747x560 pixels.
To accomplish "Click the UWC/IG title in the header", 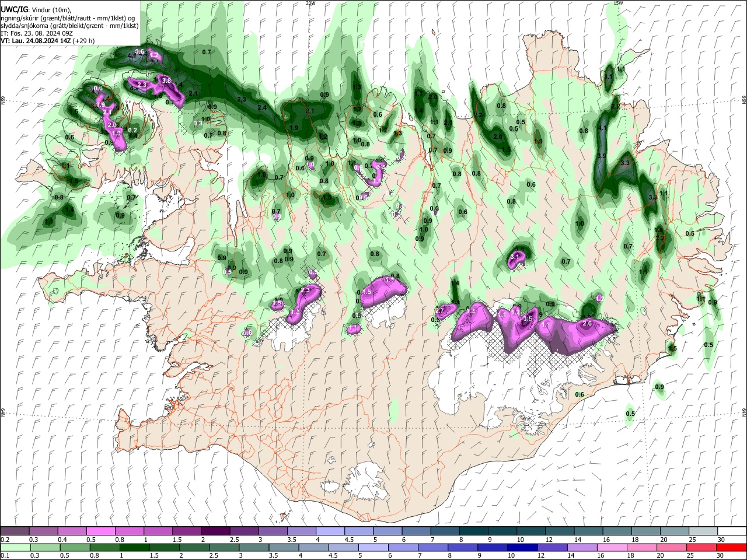I will pyautogui.click(x=13, y=9).
